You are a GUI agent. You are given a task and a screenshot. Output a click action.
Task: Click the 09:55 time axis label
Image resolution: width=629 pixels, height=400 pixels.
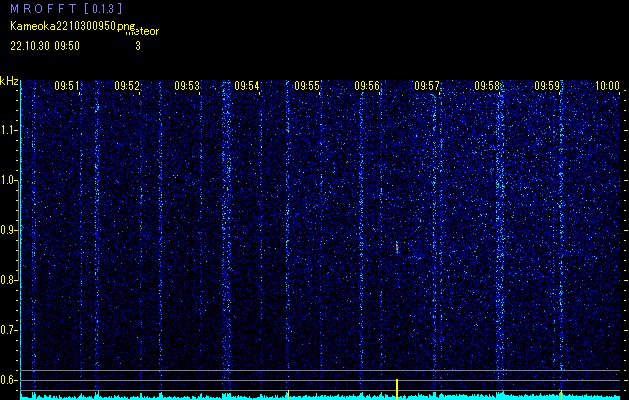pos(306,85)
